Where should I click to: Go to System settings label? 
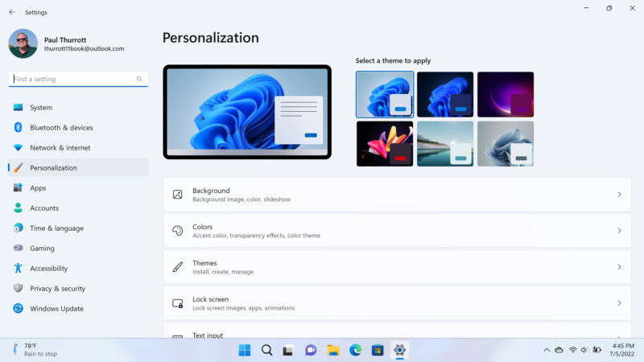41,108
